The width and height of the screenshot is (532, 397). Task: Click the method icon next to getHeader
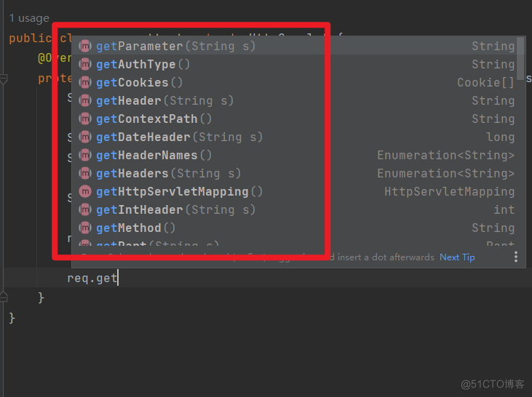tap(85, 100)
